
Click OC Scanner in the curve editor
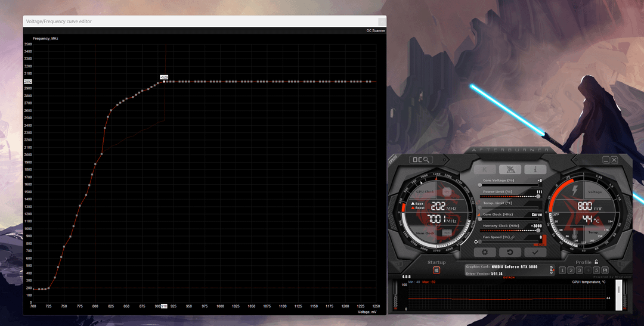tap(375, 30)
